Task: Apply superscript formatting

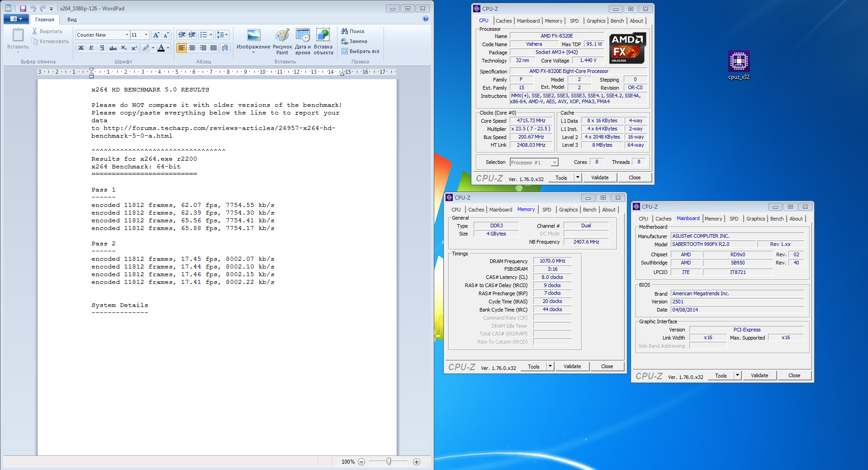Action: click(134, 48)
